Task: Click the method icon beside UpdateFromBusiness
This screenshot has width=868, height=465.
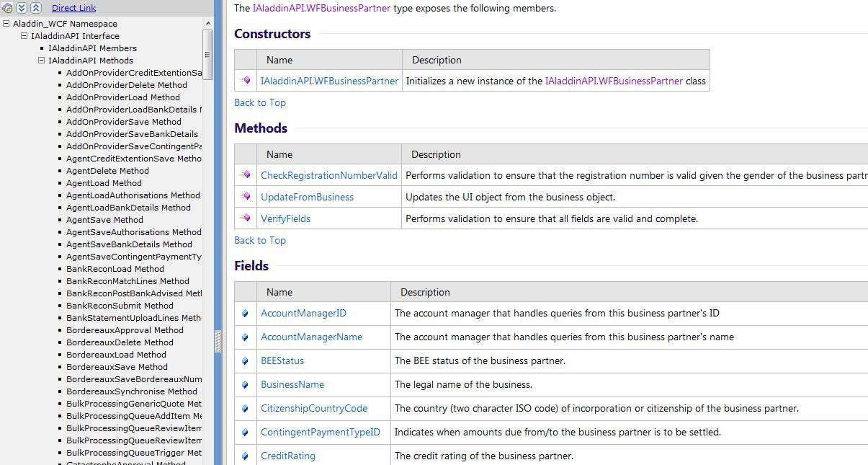Action: [x=246, y=196]
